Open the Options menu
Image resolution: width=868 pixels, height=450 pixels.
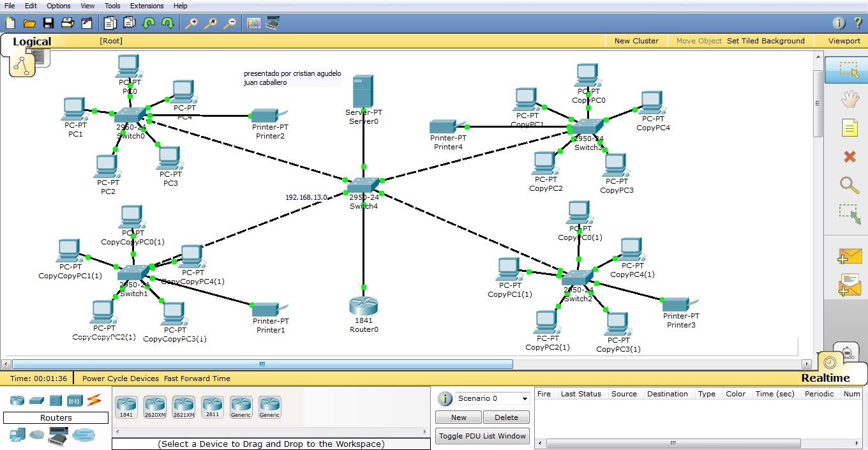point(59,6)
